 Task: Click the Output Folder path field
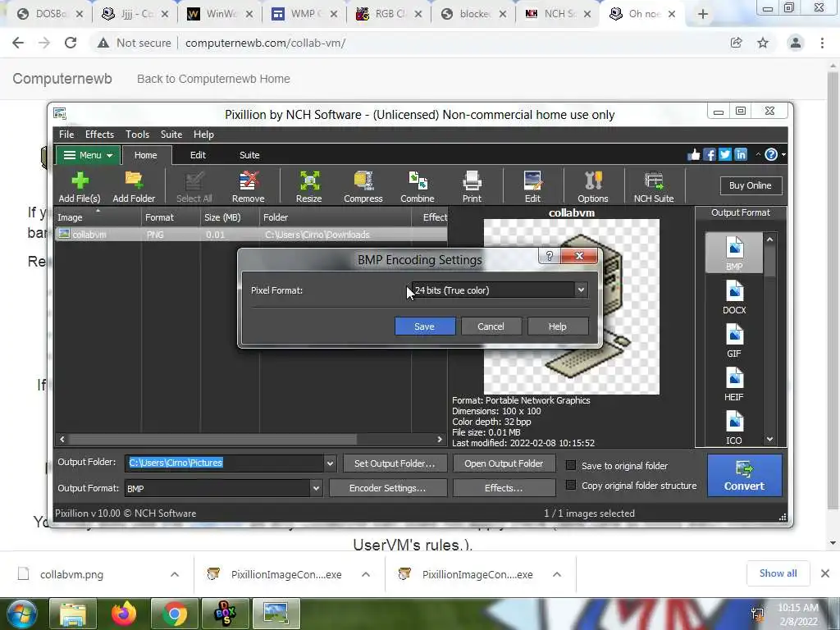tap(224, 463)
